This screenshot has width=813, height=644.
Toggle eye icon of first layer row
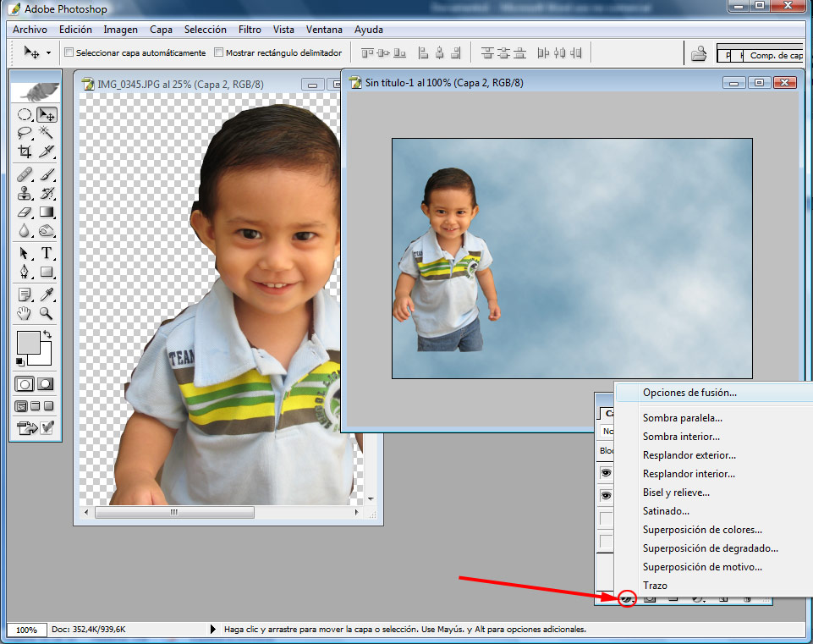click(606, 473)
